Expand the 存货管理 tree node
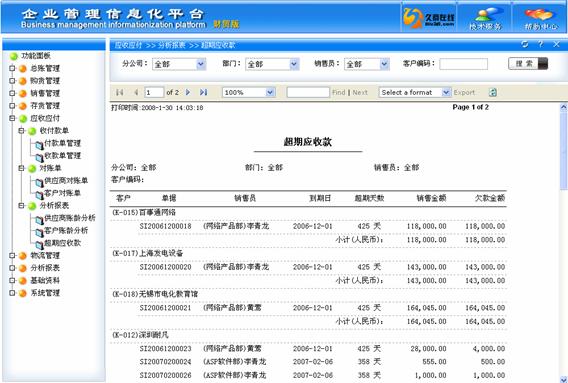The width and height of the screenshot is (568, 383). (x=12, y=105)
